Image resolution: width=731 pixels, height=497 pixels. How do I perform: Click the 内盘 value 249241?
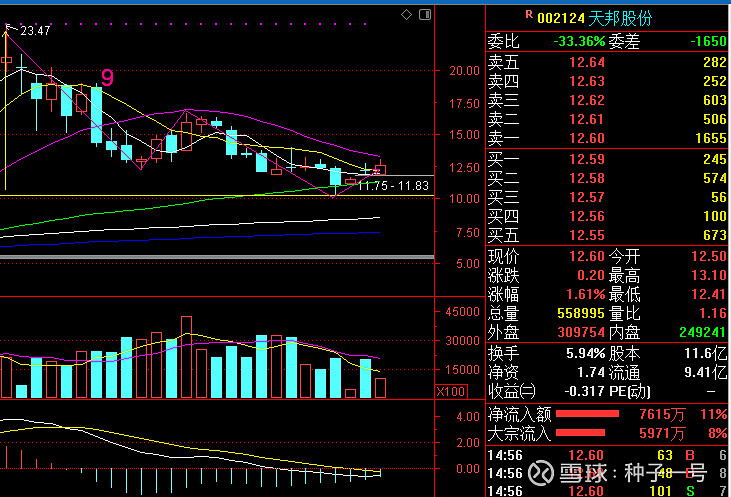(703, 332)
